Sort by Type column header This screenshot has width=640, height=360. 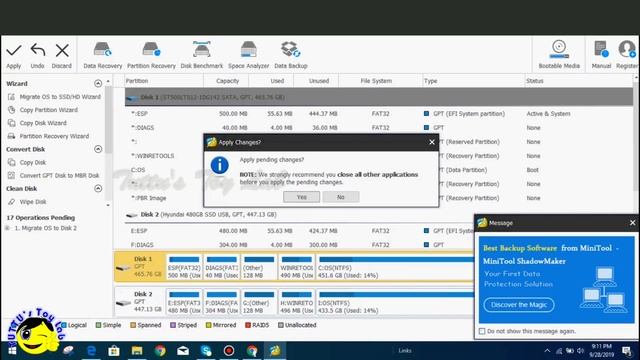click(x=473, y=81)
